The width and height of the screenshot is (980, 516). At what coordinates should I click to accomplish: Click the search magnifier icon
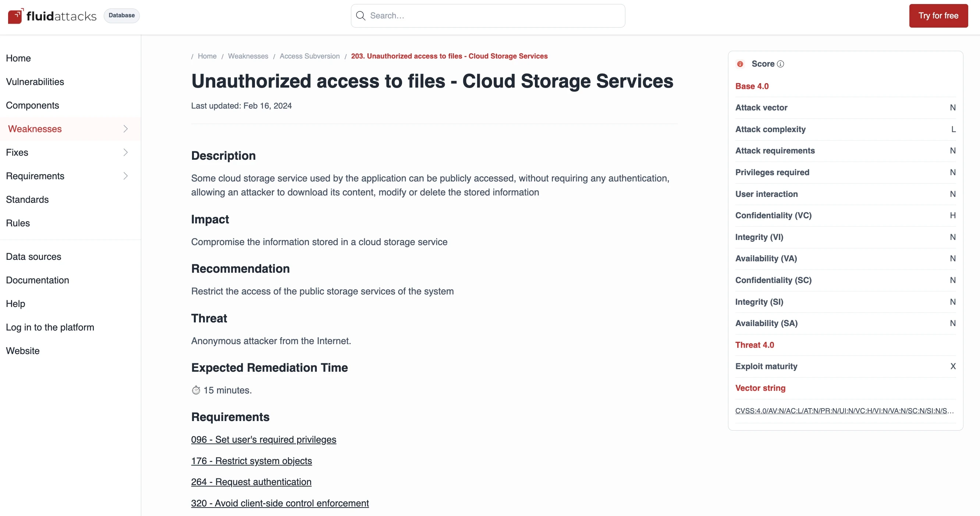pos(360,15)
